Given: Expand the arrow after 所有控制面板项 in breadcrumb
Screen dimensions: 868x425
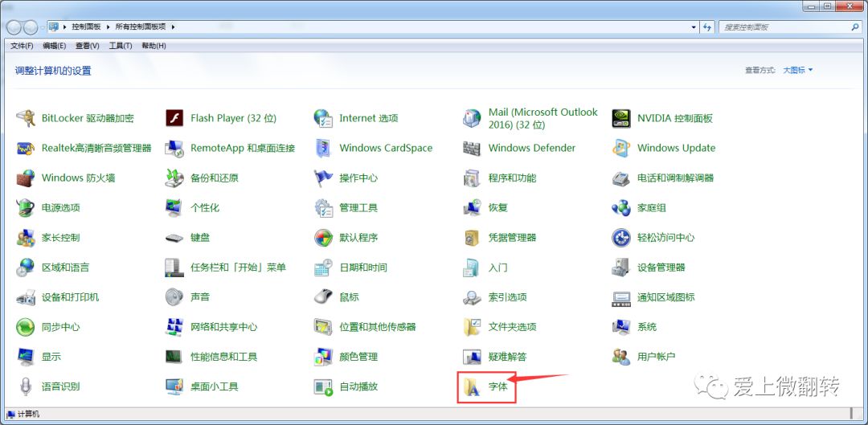Looking at the screenshot, I should 173,27.
